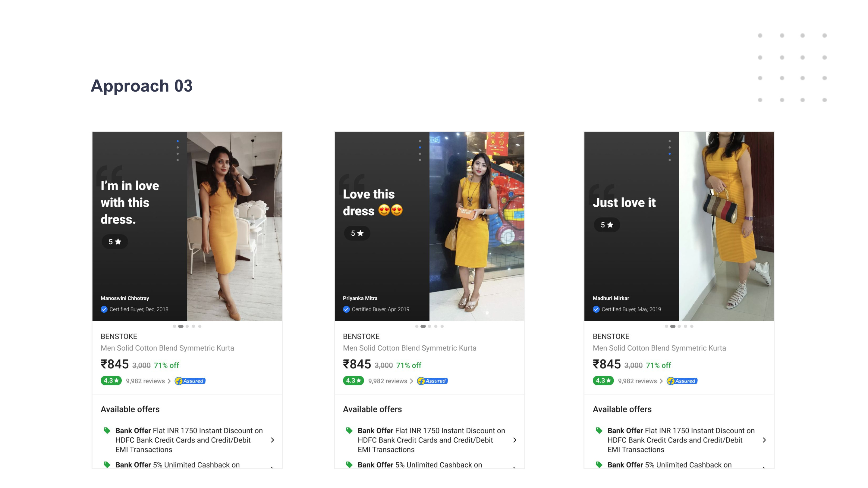The image size is (868, 488).
Task: Click the 4.3 rating badge in third card
Action: 603,380
